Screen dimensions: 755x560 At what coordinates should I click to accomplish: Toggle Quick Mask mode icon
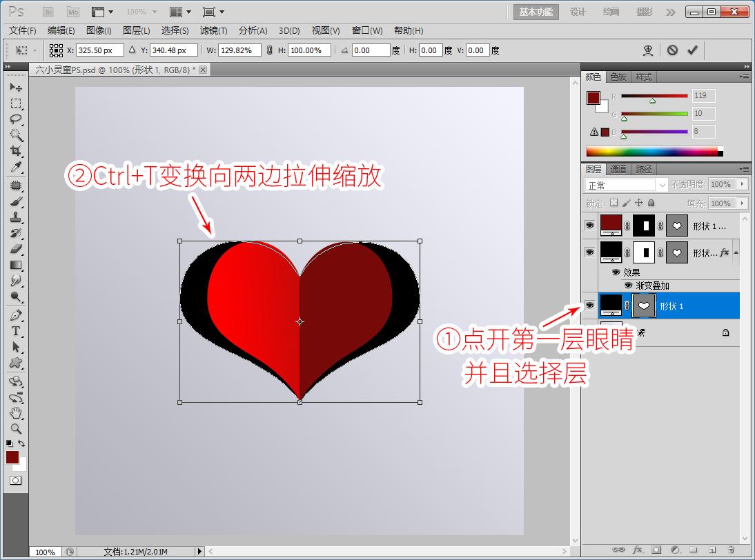pyautogui.click(x=15, y=481)
